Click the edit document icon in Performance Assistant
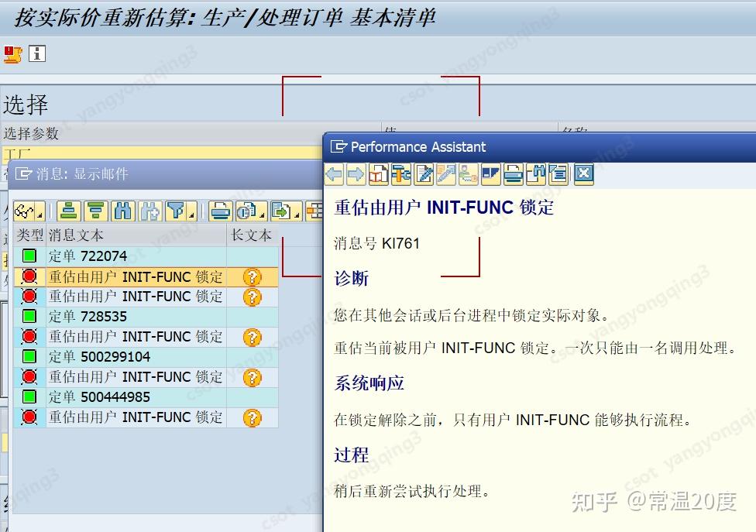This screenshot has width=756, height=532. (x=422, y=174)
